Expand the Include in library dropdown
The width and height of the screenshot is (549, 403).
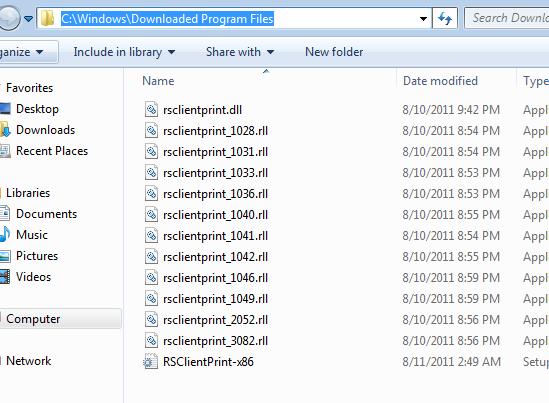[x=124, y=52]
